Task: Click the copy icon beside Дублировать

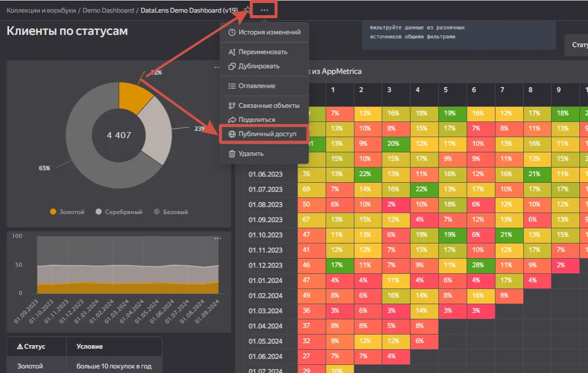Action: click(x=232, y=66)
